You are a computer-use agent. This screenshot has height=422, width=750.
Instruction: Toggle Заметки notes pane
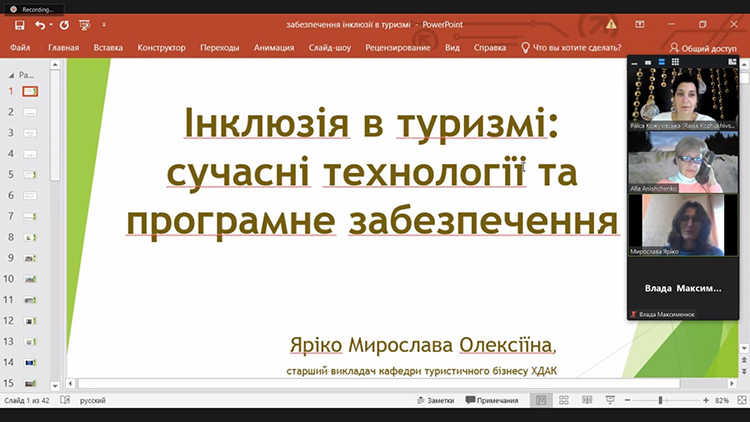(x=435, y=400)
